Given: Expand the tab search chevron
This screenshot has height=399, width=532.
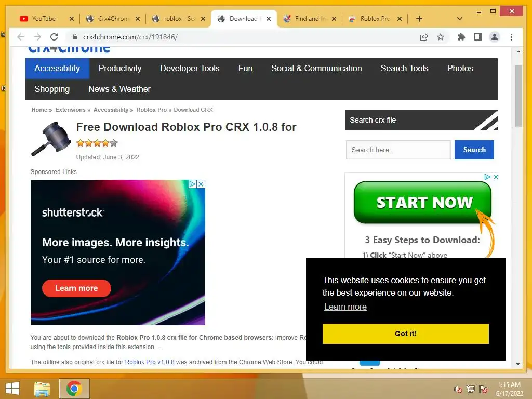Looking at the screenshot, I should pyautogui.click(x=460, y=19).
